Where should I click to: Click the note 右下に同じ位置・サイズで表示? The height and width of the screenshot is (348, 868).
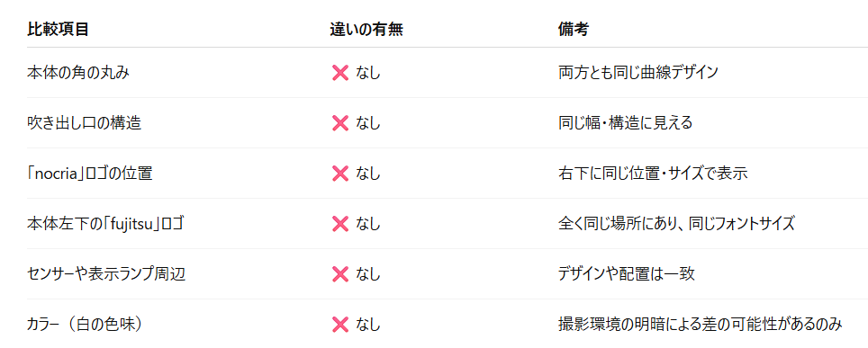click(x=653, y=174)
